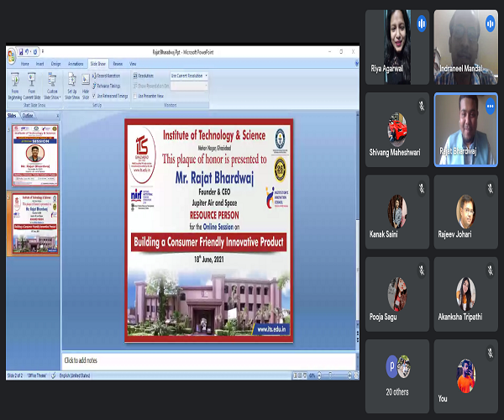Screen dimensions: 504x420
Task: Click the Resolution icon in Monitors group
Action: [x=135, y=76]
